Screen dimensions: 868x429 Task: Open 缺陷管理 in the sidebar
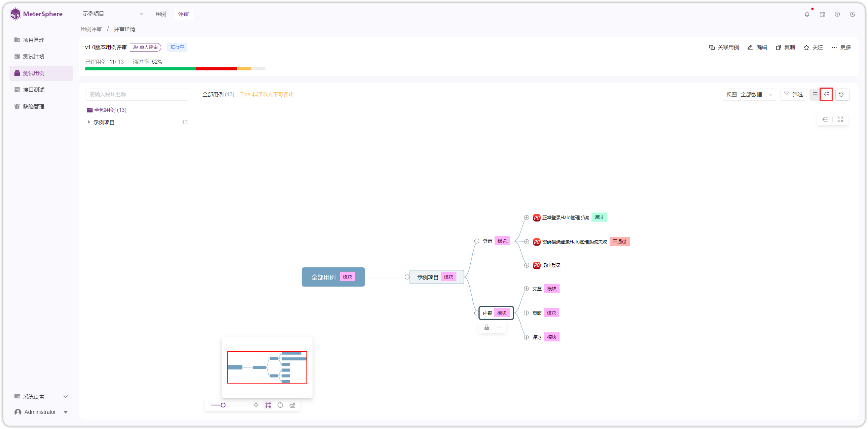(x=41, y=106)
